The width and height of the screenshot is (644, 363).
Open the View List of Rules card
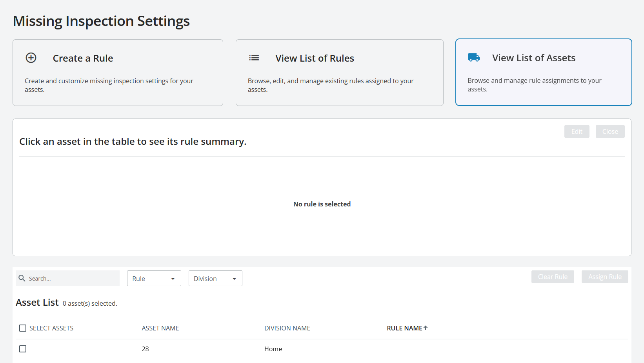[340, 73]
